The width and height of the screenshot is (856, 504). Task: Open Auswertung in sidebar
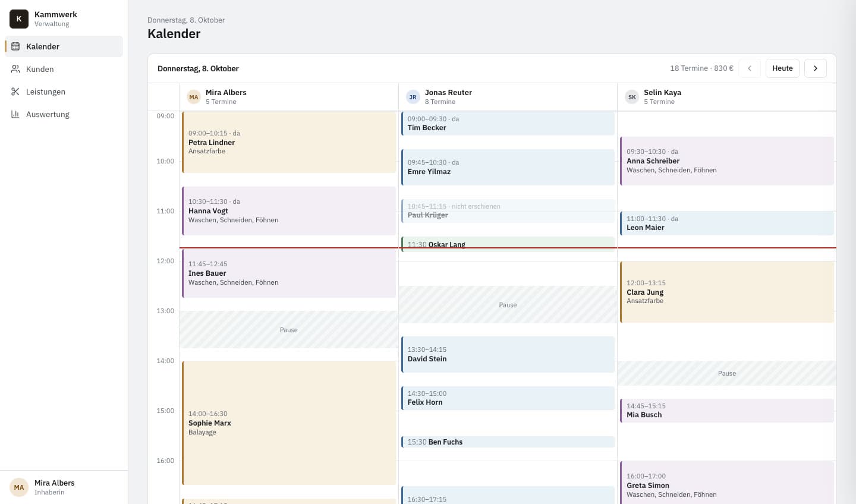coord(64,114)
